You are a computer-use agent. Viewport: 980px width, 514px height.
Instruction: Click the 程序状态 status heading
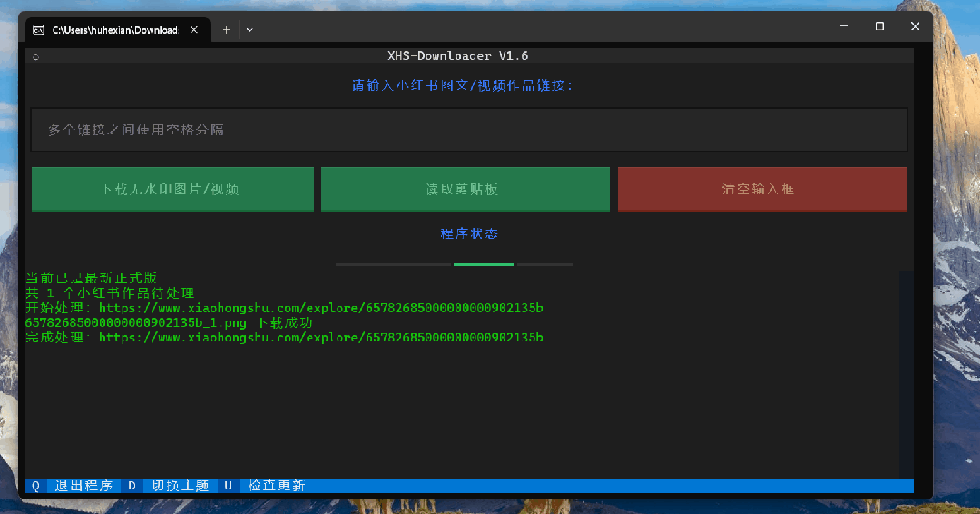click(x=469, y=233)
